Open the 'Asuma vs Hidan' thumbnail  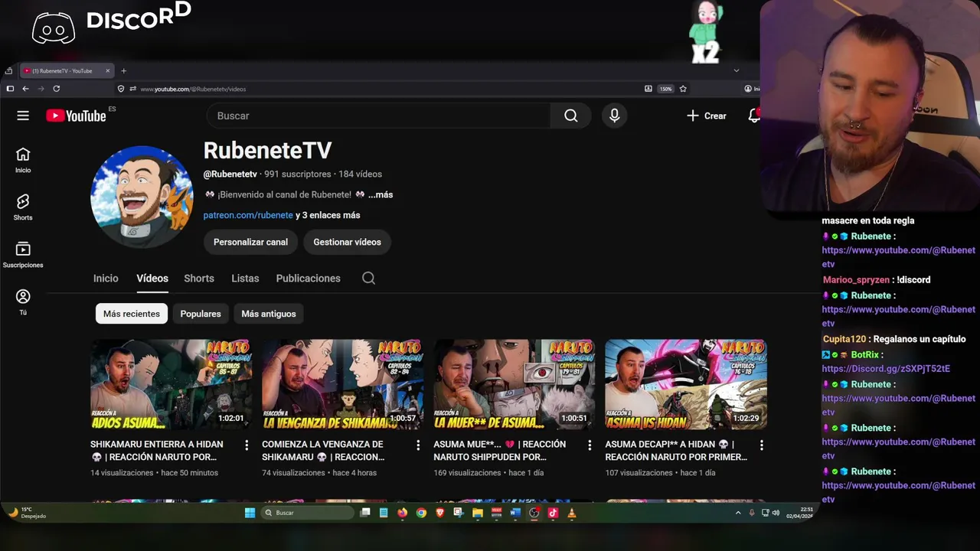click(686, 384)
